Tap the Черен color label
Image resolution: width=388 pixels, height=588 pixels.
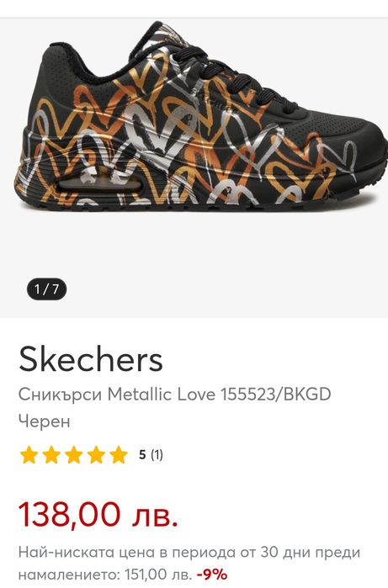click(45, 421)
